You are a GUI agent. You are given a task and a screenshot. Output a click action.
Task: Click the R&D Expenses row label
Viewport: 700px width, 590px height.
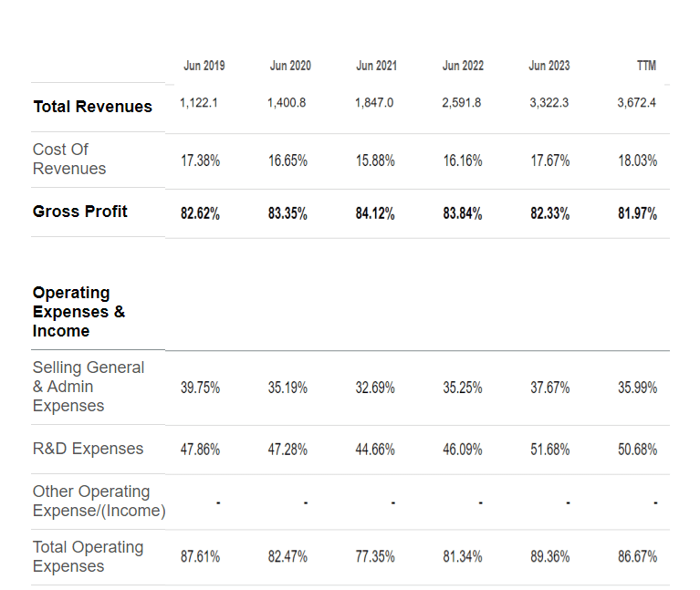tap(88, 448)
